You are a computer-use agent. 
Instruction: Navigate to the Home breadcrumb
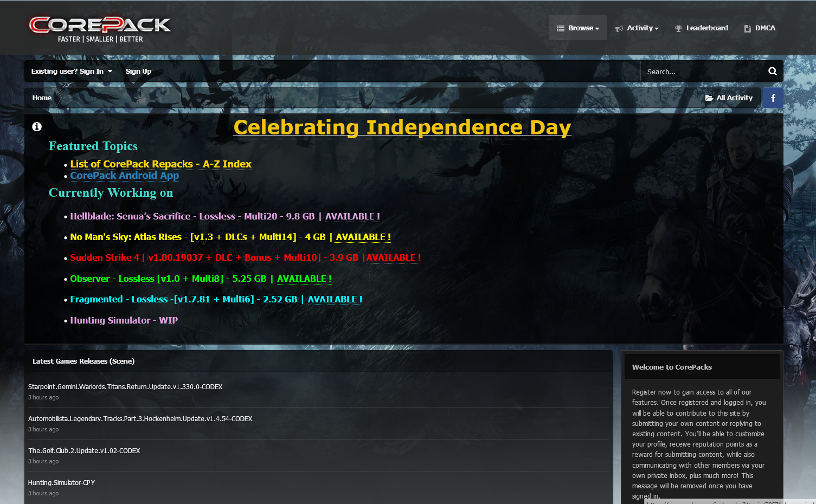click(42, 98)
